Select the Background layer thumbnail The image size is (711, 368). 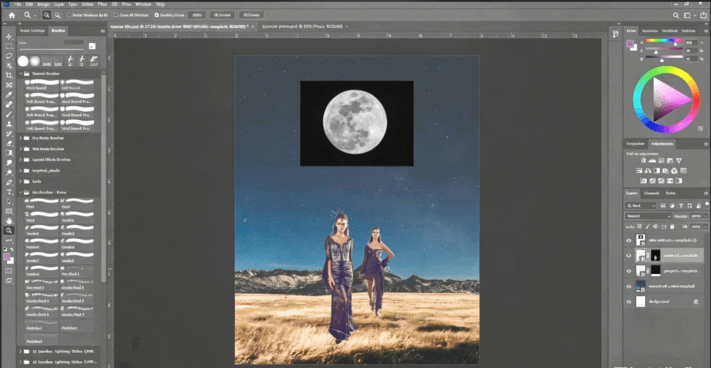pyautogui.click(x=640, y=302)
